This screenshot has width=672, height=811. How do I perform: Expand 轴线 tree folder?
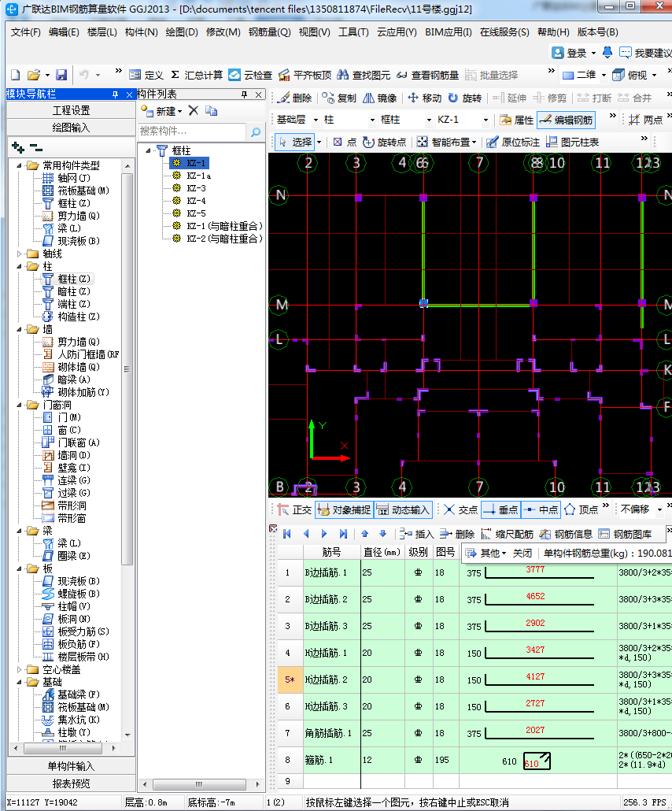click(x=20, y=254)
